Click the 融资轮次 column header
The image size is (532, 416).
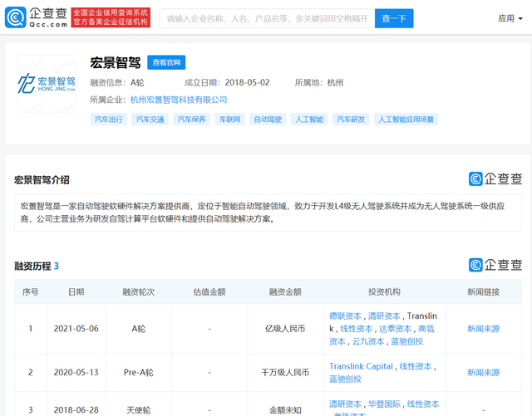coord(139,292)
